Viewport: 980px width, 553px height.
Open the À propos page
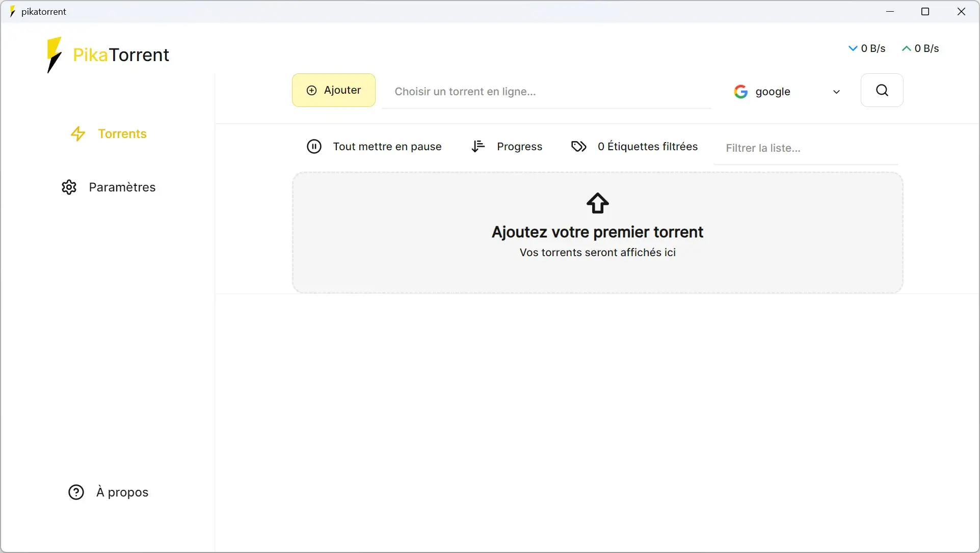(108, 492)
